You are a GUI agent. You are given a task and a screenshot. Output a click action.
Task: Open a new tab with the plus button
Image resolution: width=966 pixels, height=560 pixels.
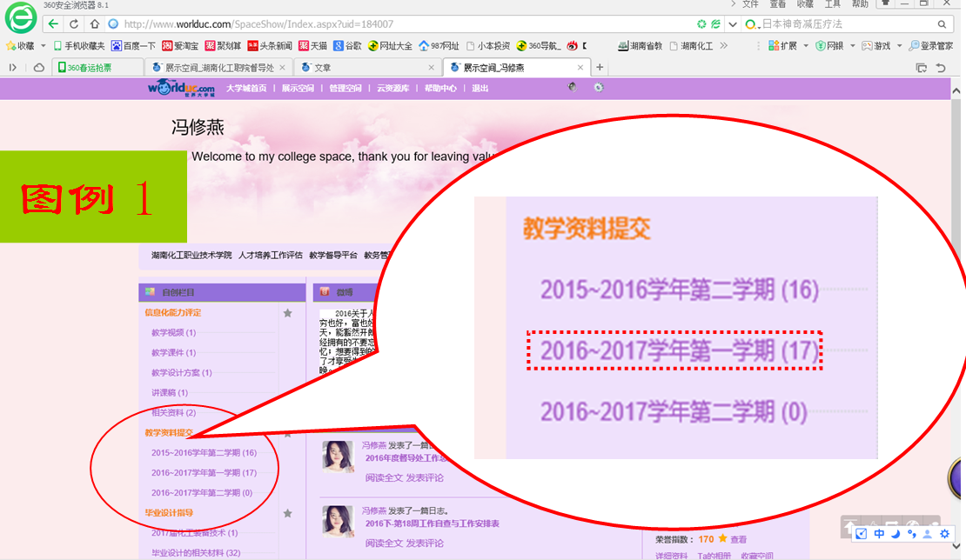pyautogui.click(x=600, y=67)
